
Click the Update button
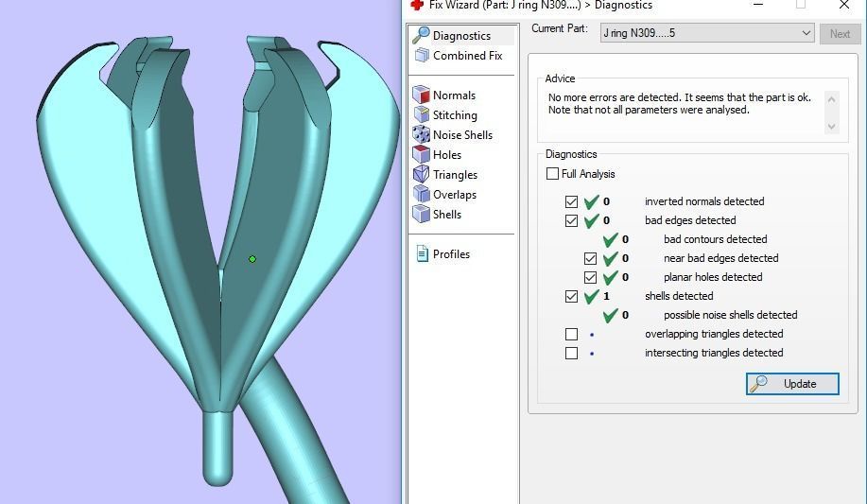(x=792, y=383)
